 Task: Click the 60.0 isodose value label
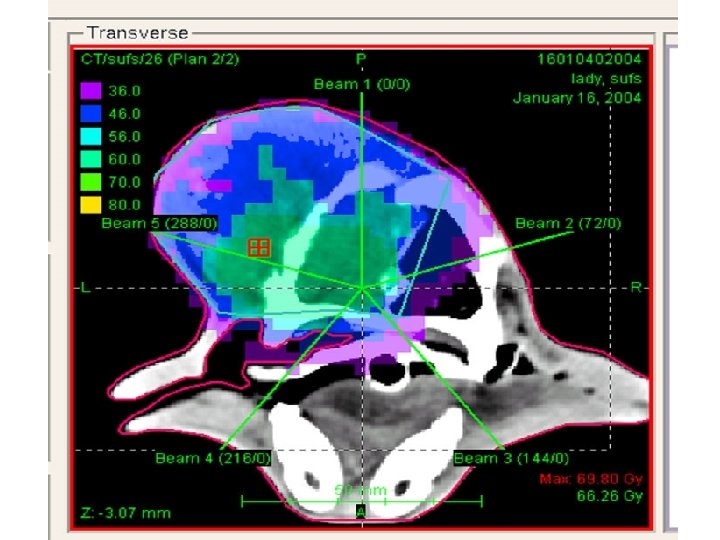pos(124,159)
